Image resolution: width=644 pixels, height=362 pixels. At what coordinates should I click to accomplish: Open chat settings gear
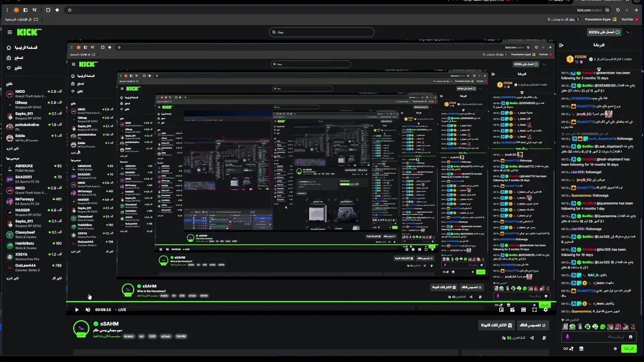coord(615,348)
